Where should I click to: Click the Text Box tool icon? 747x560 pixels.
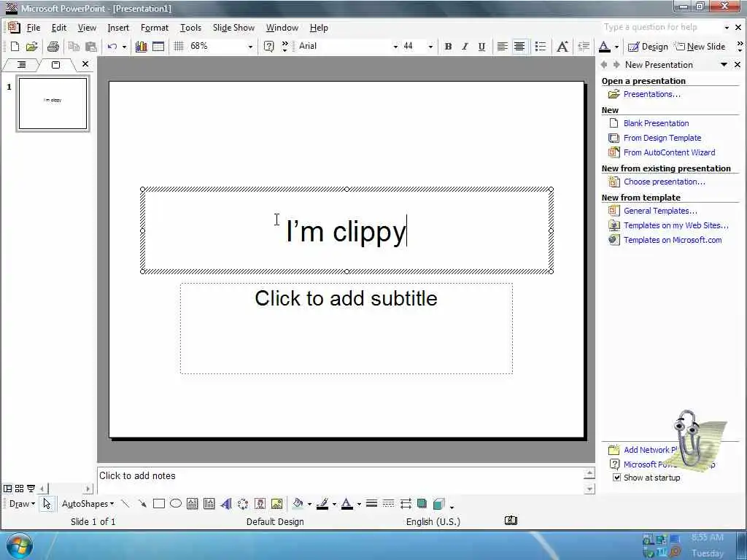(193, 504)
